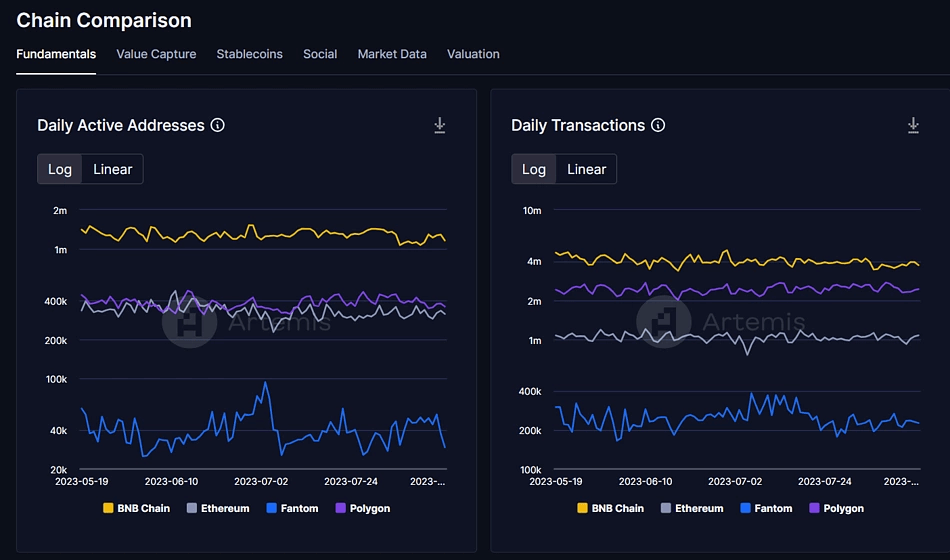Click Fantom label in Daily Transactions legend
Screen dimensions: 950x560
[773, 508]
